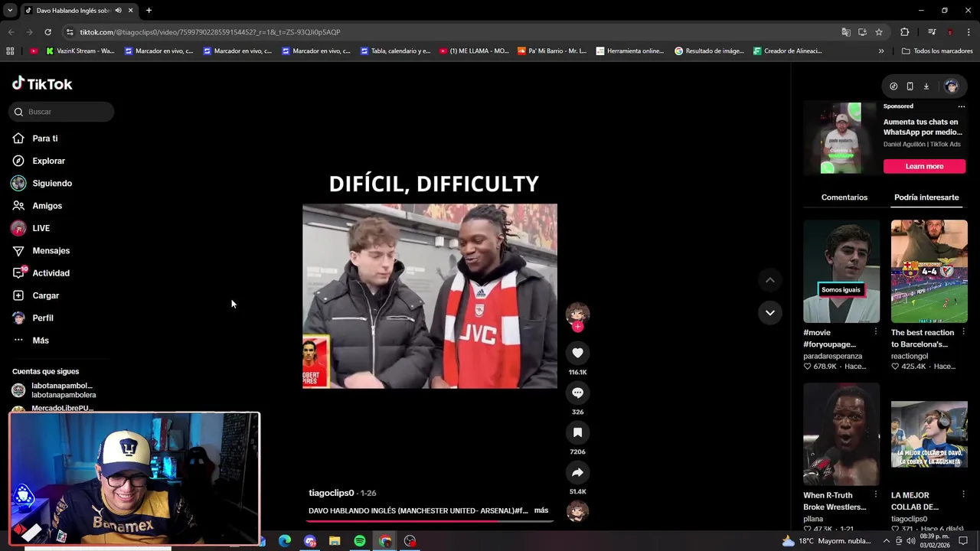This screenshot has width=980, height=551.
Task: Open the sponsored ad options menu
Action: click(x=961, y=106)
